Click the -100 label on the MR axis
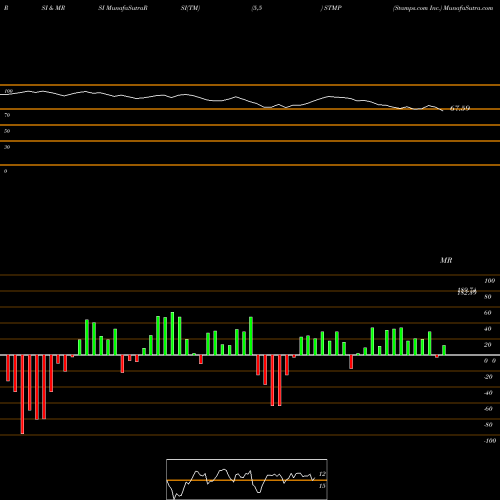 click(490, 441)
